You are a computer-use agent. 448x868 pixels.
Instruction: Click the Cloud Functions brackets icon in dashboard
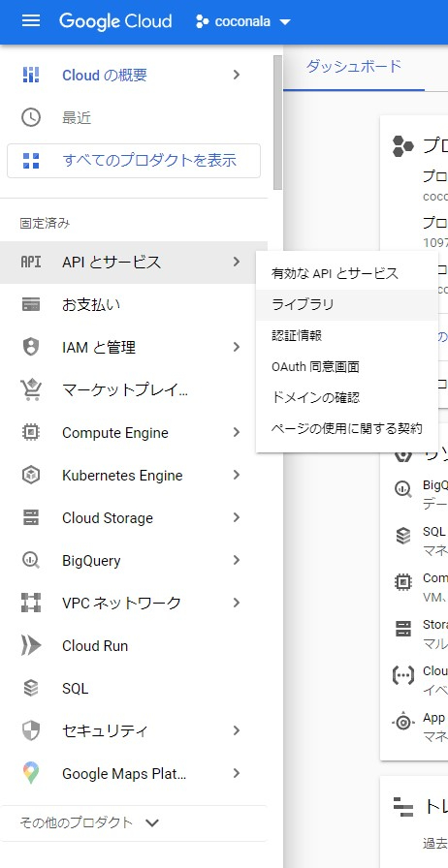403,675
